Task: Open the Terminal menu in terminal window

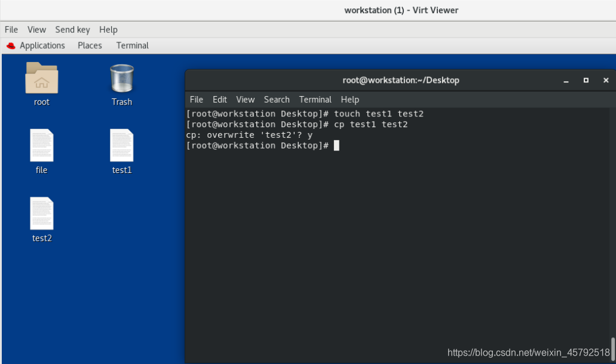Action: click(x=315, y=100)
